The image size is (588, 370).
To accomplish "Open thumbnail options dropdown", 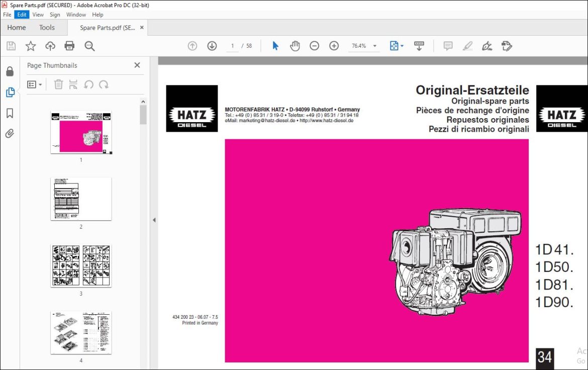I will click(34, 84).
